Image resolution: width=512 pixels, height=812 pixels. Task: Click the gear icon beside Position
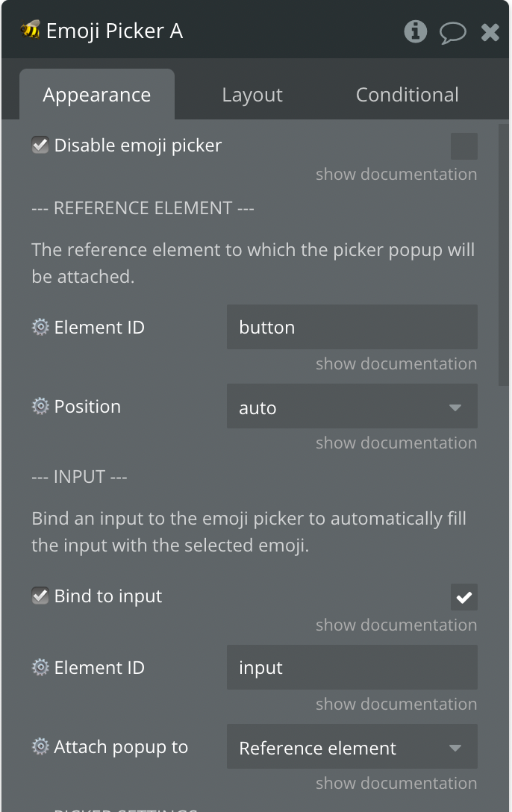40,407
